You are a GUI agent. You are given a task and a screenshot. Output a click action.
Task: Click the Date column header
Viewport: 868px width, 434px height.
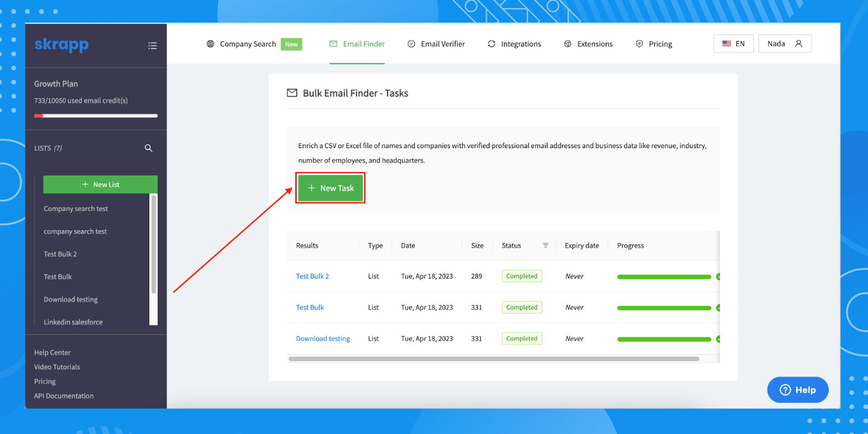coord(408,245)
